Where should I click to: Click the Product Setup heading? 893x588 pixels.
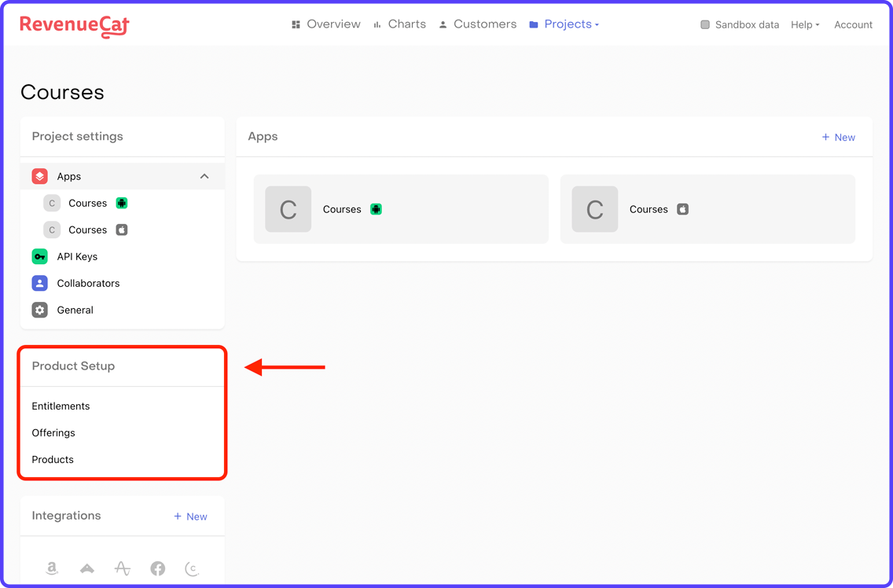click(x=73, y=366)
